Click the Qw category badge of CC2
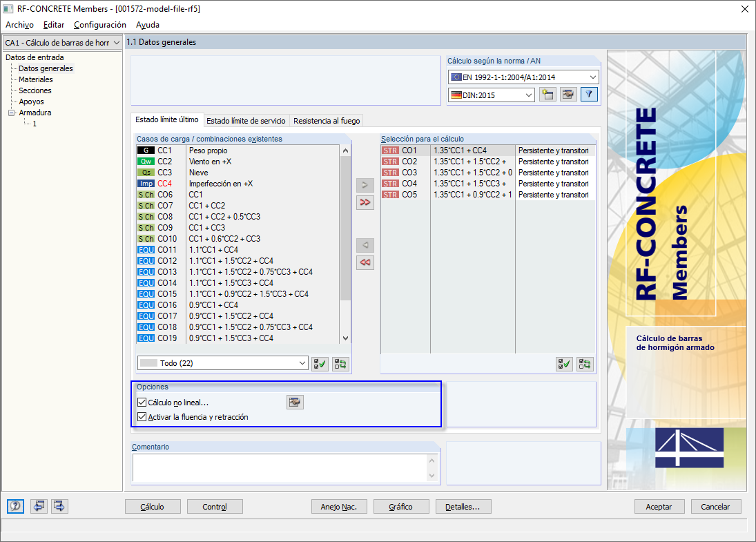 (146, 162)
